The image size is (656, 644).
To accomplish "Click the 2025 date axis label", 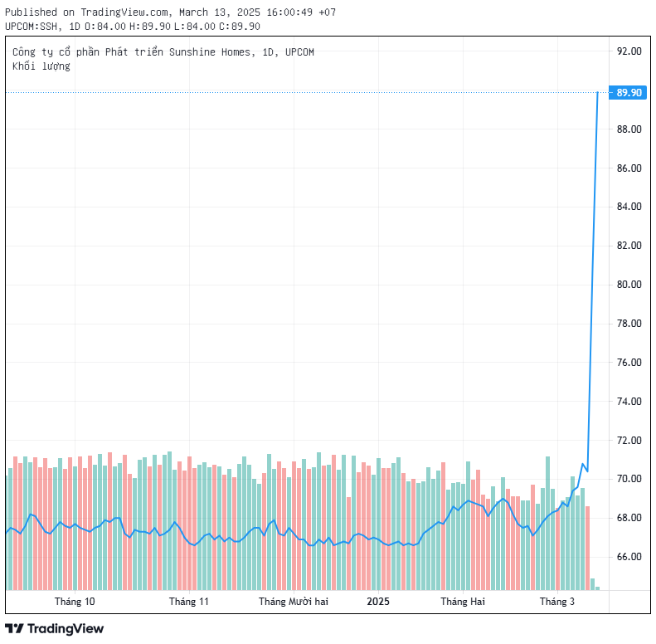I will point(378,602).
